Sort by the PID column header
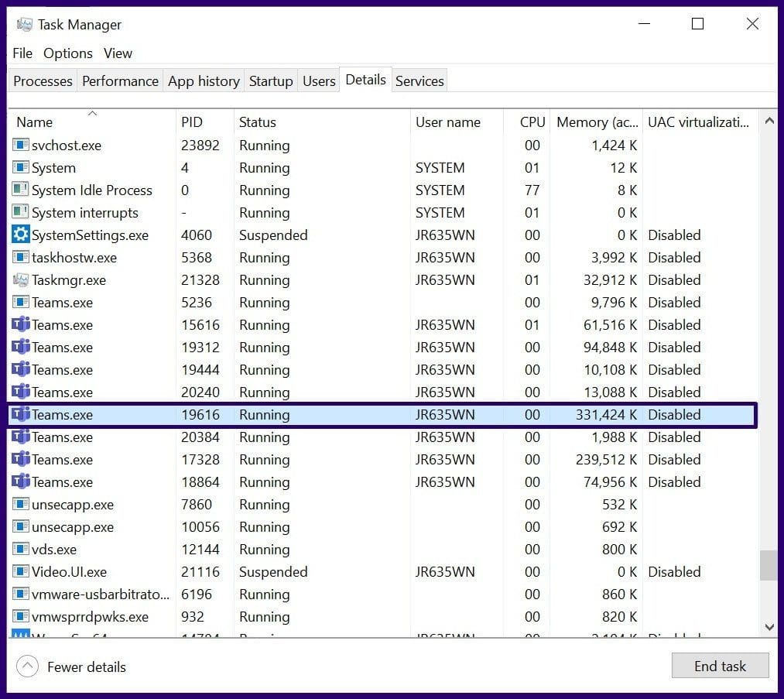This screenshot has width=784, height=699. pyautogui.click(x=205, y=122)
